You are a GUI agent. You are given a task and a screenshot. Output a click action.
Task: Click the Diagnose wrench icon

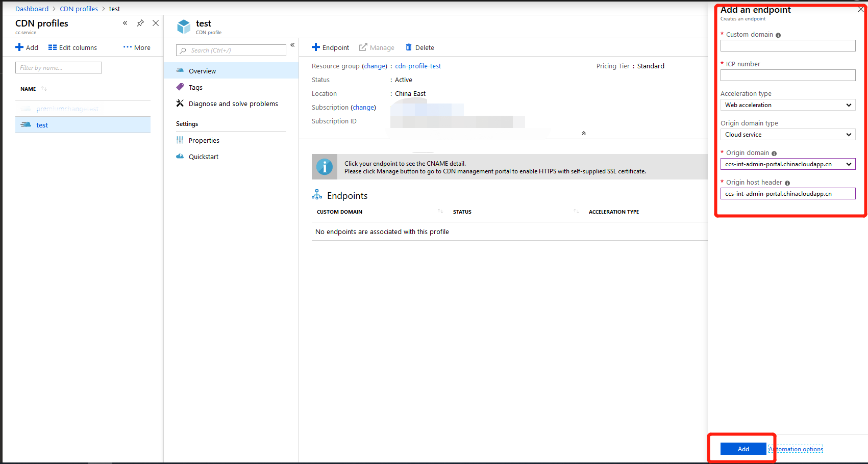pyautogui.click(x=180, y=103)
